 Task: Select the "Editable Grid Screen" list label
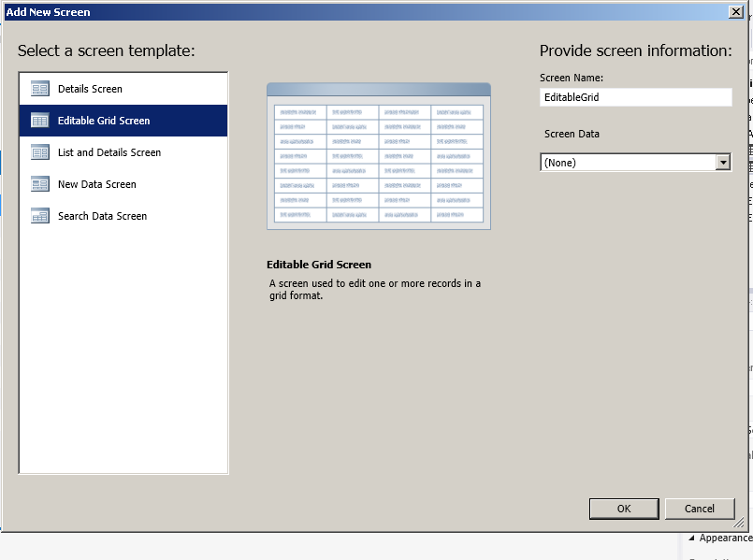point(104,121)
